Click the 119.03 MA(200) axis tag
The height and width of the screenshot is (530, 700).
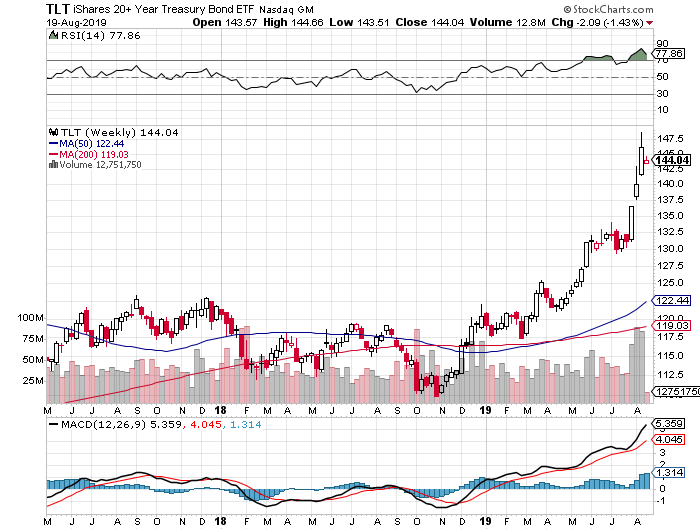[672, 326]
